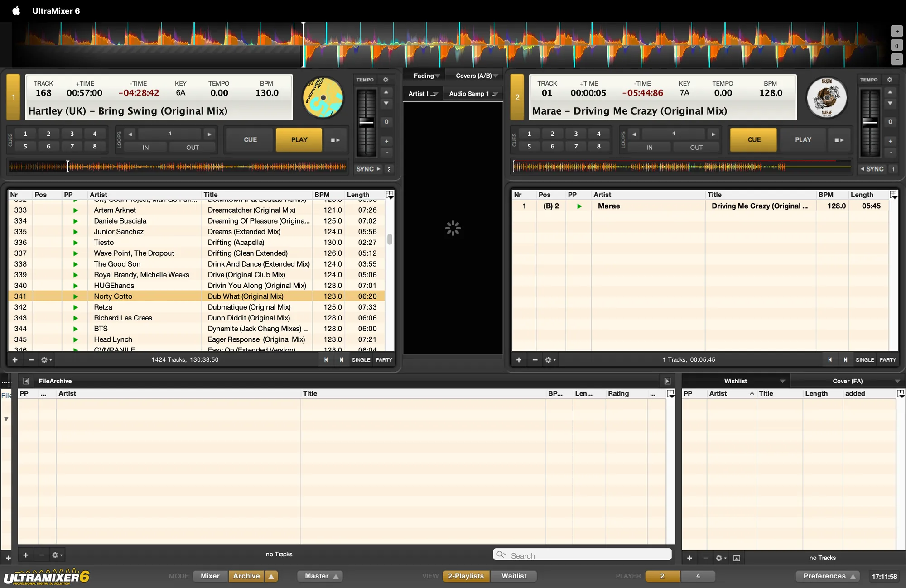
Task: Switch mode to Mixer
Action: pyautogui.click(x=210, y=576)
